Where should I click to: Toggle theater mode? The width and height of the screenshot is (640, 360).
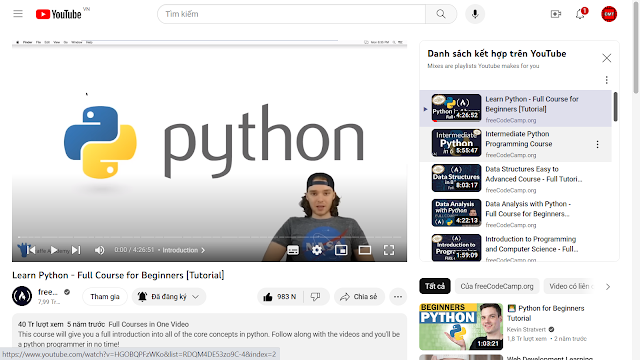coord(365,250)
